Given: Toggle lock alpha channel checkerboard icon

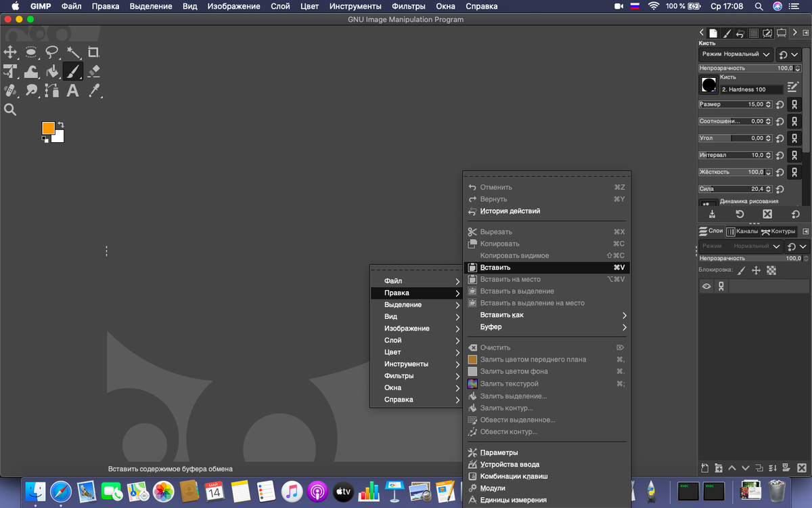Looking at the screenshot, I should pos(771,270).
